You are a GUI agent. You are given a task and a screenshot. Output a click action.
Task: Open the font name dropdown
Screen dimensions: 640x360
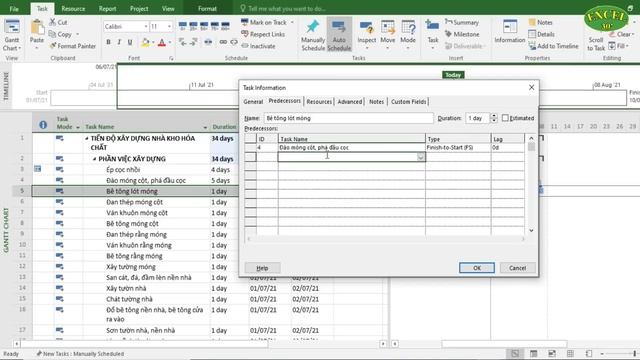pos(146,27)
